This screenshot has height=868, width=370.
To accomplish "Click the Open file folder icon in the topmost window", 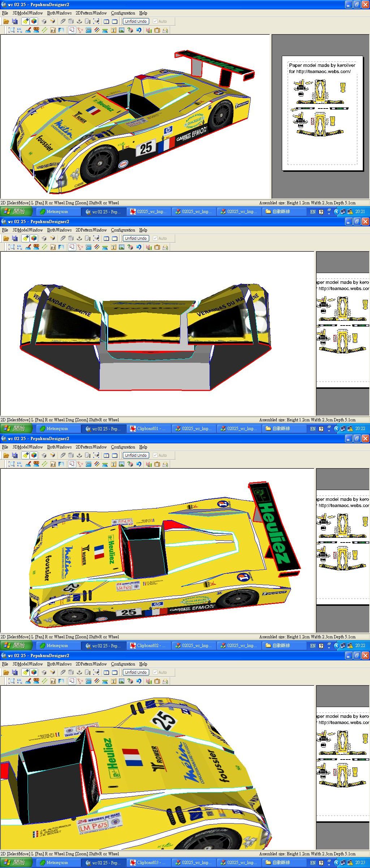I will click(6, 21).
